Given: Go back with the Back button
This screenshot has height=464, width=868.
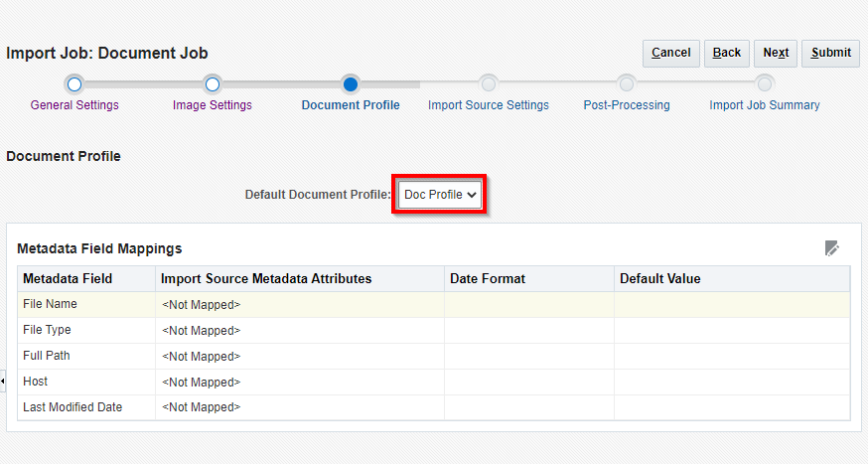Looking at the screenshot, I should [x=727, y=53].
